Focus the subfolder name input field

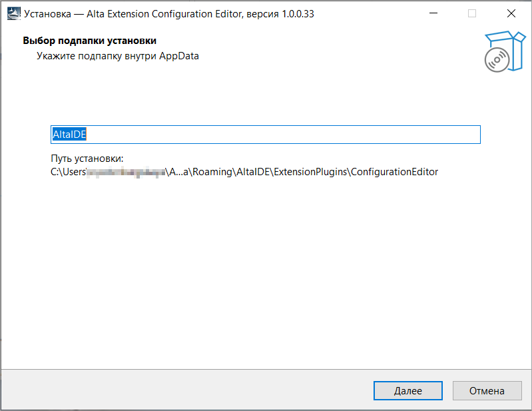tap(265, 135)
